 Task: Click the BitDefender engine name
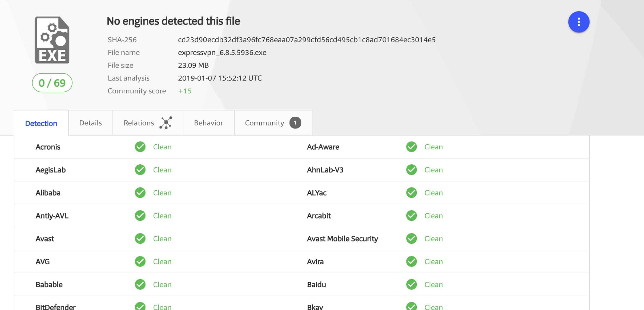pyautogui.click(x=56, y=307)
